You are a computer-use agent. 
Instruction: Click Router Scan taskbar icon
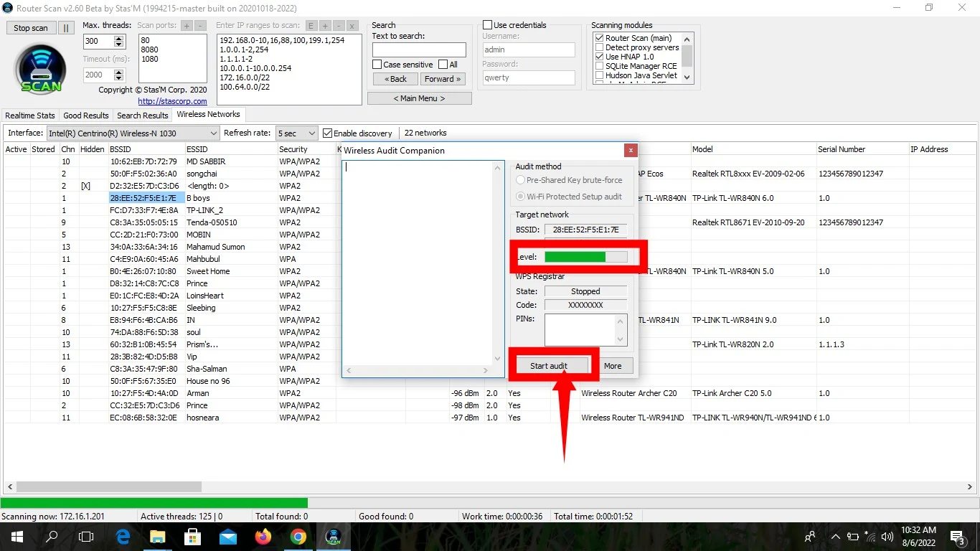coord(334,537)
